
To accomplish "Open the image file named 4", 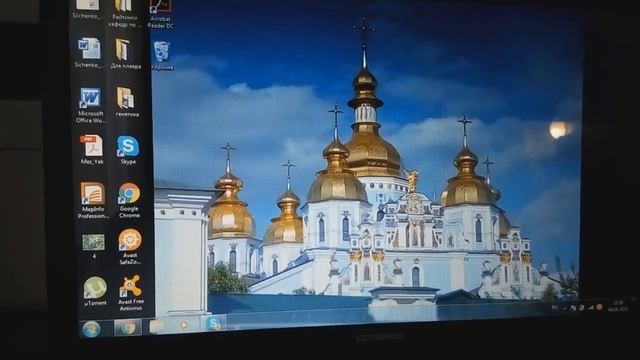I will pyautogui.click(x=93, y=246).
